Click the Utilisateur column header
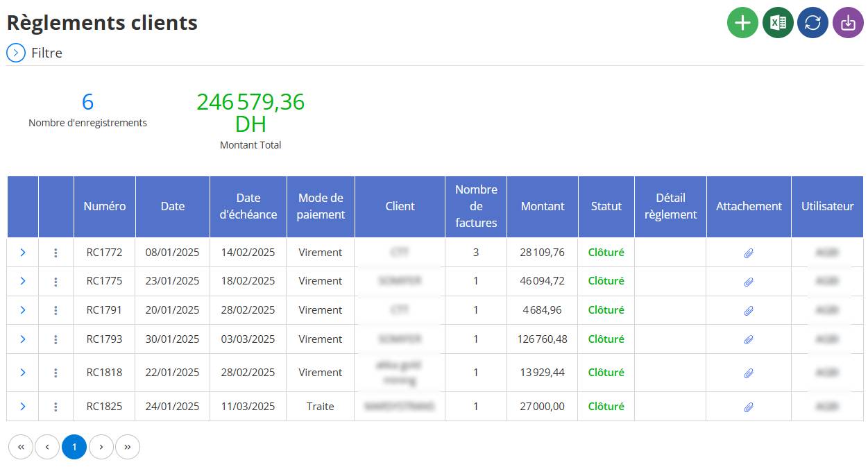 point(828,206)
